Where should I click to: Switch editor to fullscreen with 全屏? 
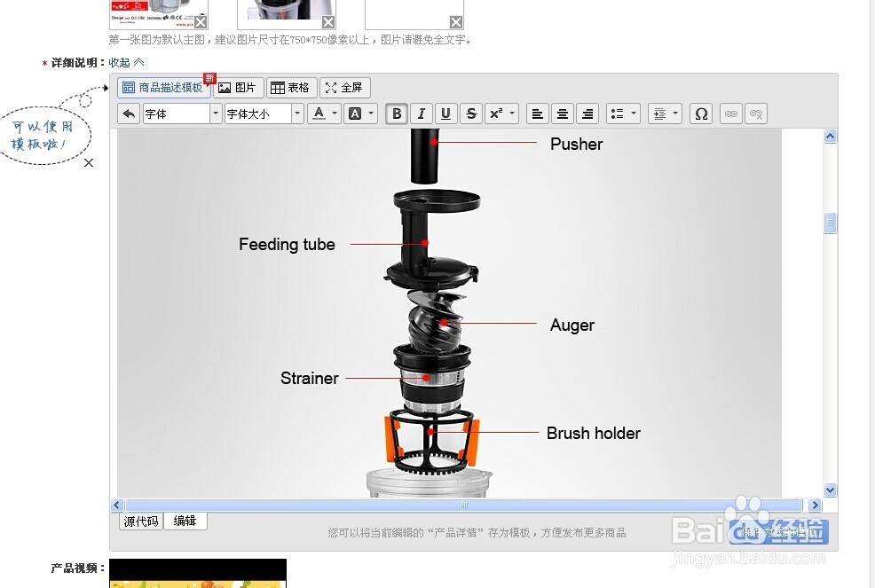pos(345,88)
